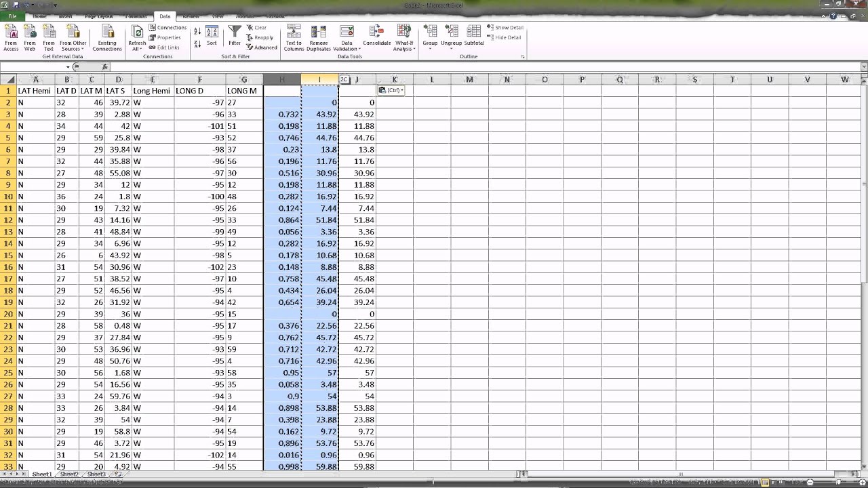Select the 'LAT Hemi' header cell
The width and height of the screenshot is (868, 488).
[35, 91]
